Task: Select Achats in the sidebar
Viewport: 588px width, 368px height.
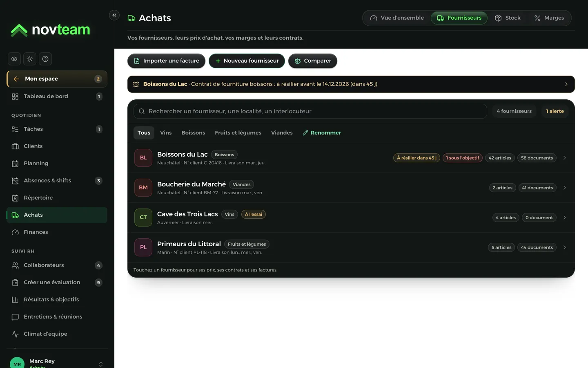Action: 57,215
